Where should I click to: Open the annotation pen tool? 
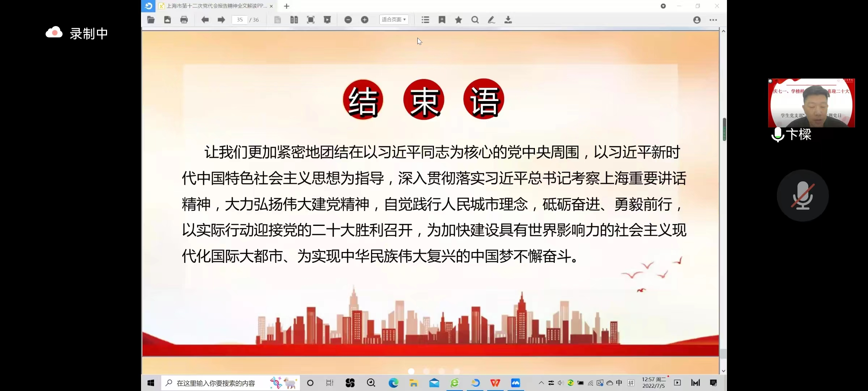[491, 20]
